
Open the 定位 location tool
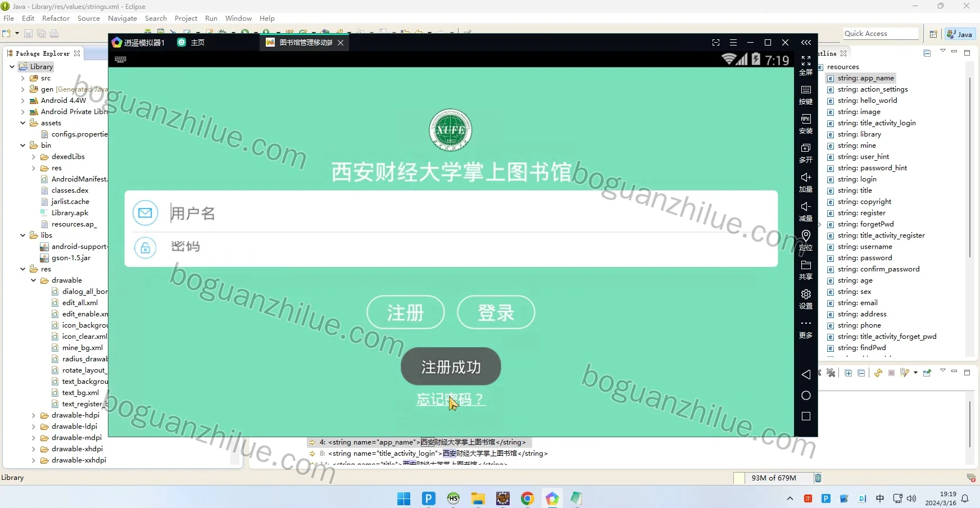click(806, 235)
